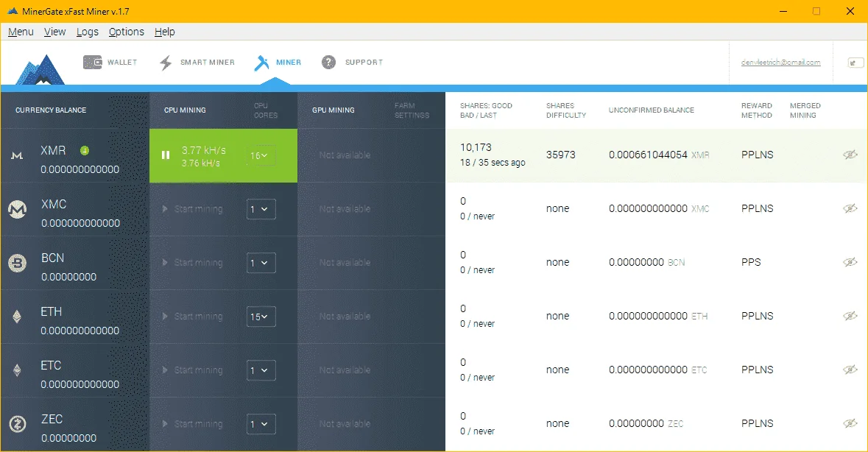The image size is (868, 452).
Task: Toggle the ETC row visibility eye
Action: [850, 370]
